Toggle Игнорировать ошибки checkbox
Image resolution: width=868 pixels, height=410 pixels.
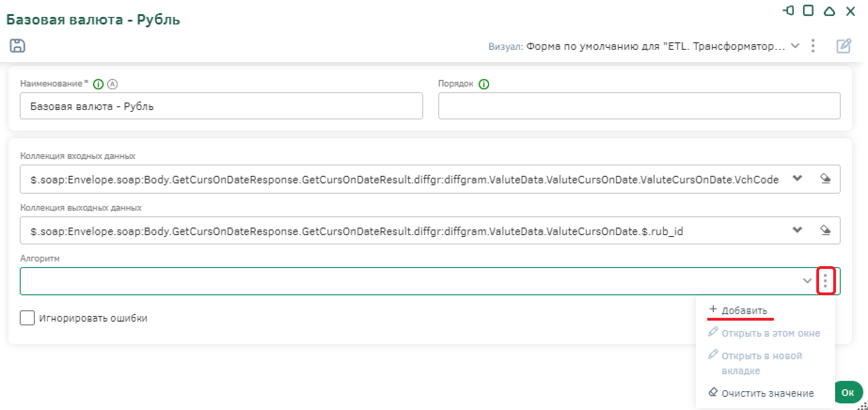(27, 318)
